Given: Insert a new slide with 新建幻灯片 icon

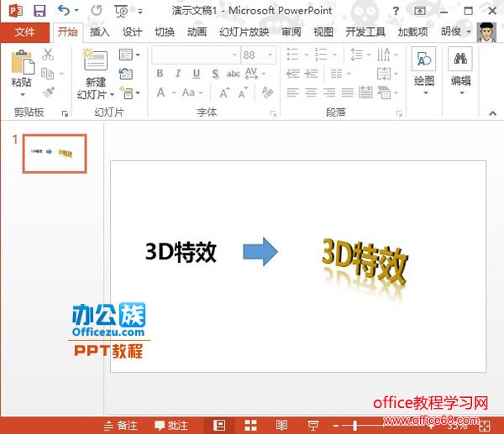Looking at the screenshot, I should coord(95,60).
